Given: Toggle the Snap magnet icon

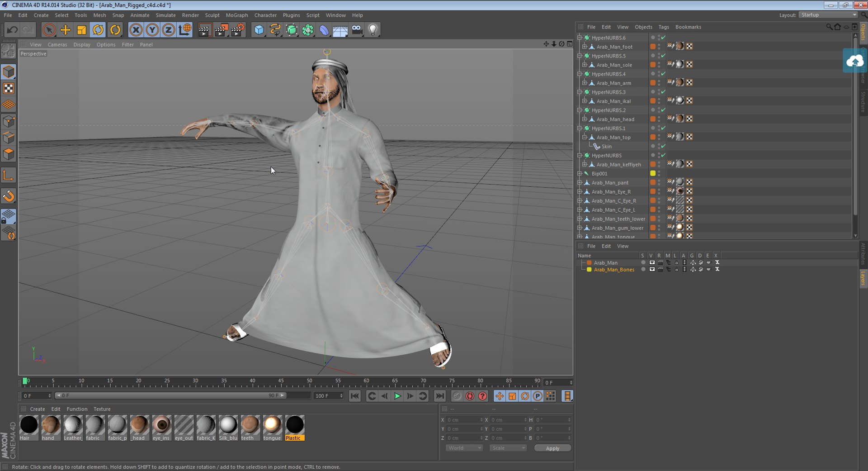Looking at the screenshot, I should point(9,196).
